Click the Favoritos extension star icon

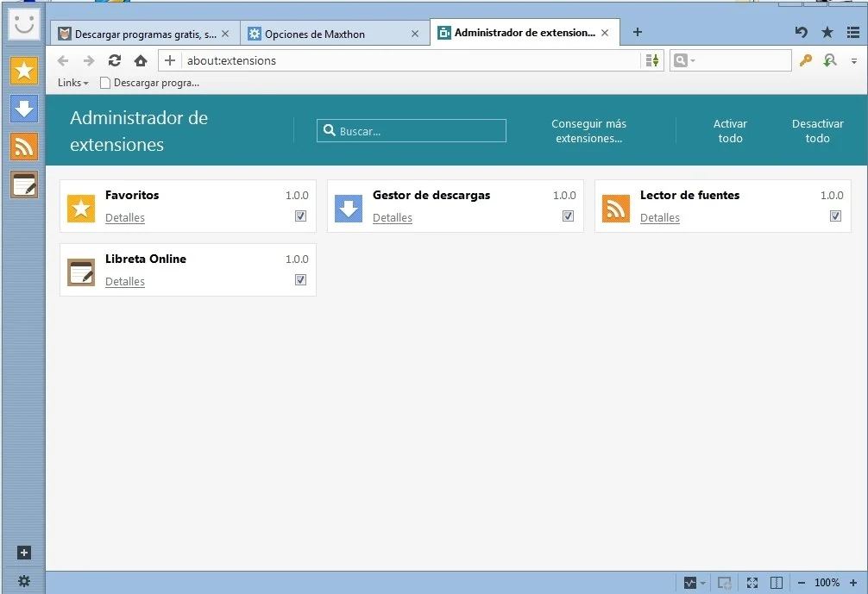(81, 209)
